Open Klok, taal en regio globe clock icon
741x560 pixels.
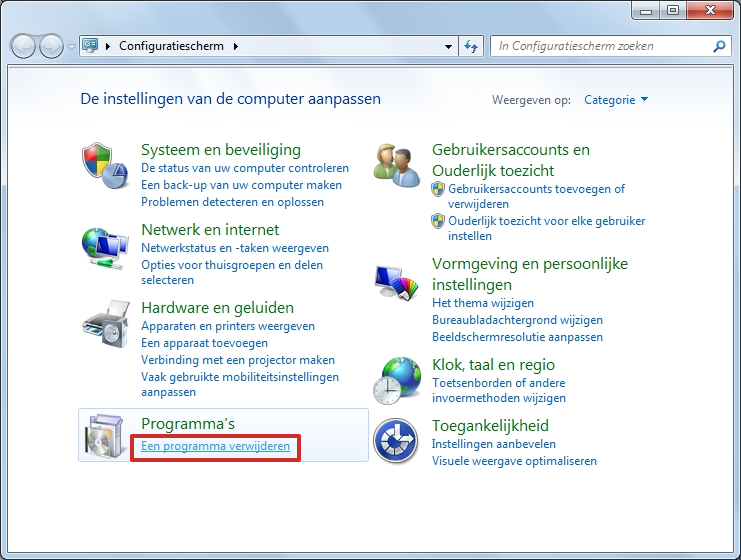396,381
